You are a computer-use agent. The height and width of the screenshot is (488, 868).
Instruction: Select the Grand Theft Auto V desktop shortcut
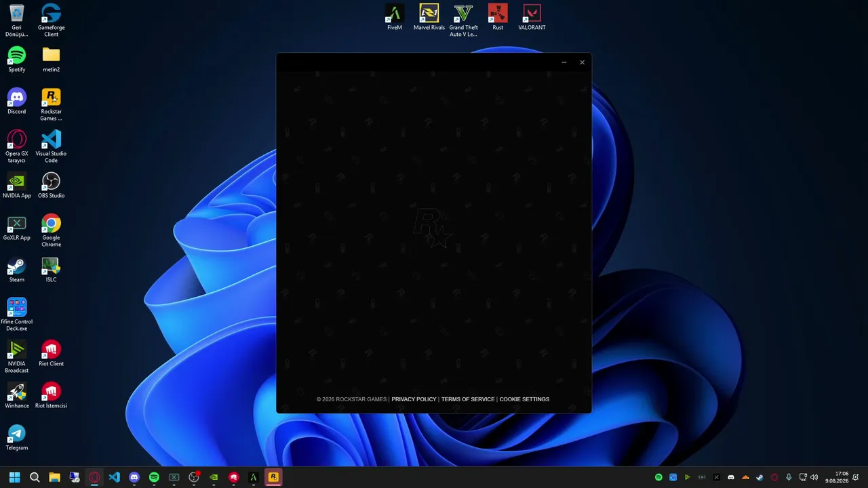click(x=463, y=20)
